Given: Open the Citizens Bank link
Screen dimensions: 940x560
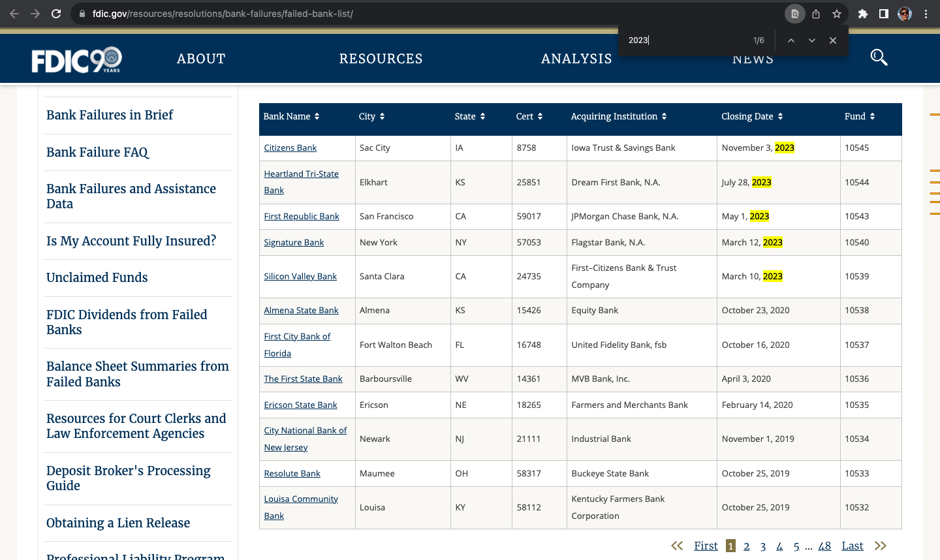Looking at the screenshot, I should point(290,148).
